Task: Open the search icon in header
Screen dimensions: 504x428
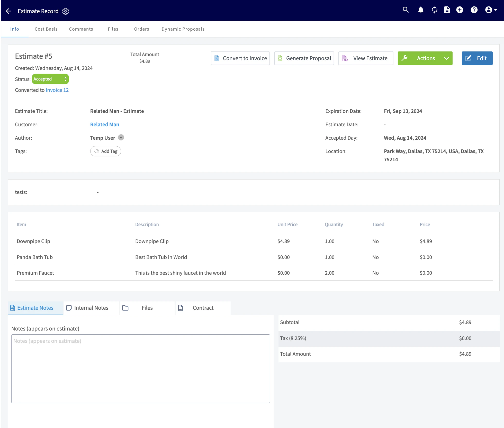Action: click(x=406, y=10)
